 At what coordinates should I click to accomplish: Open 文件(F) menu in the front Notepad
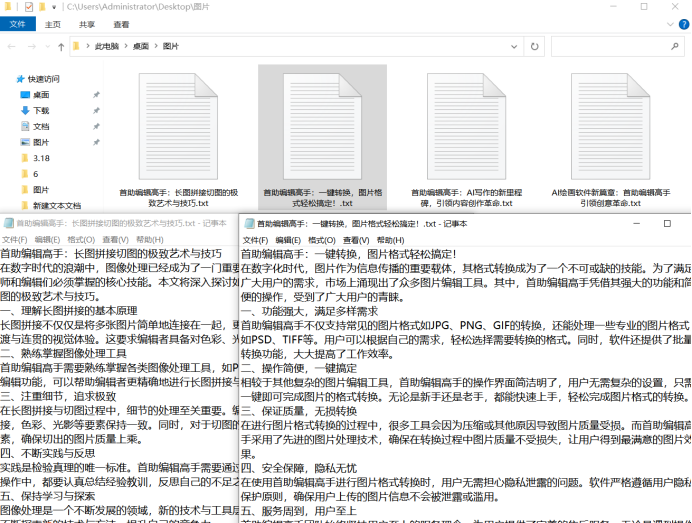click(x=255, y=241)
